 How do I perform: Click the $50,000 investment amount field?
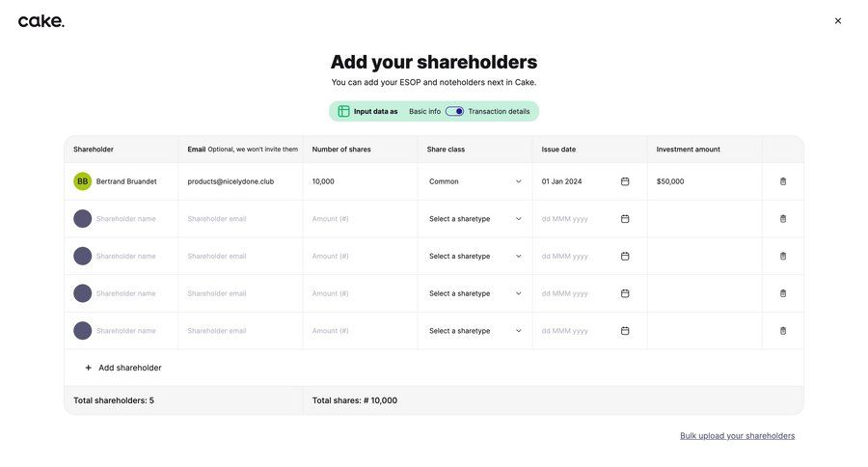(x=704, y=181)
